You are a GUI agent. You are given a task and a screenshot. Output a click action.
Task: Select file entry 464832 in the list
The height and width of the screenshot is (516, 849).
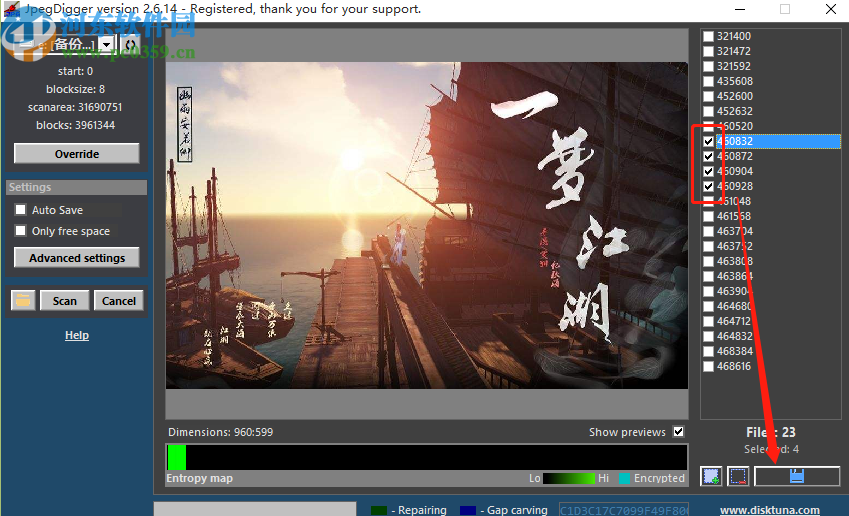coord(735,336)
